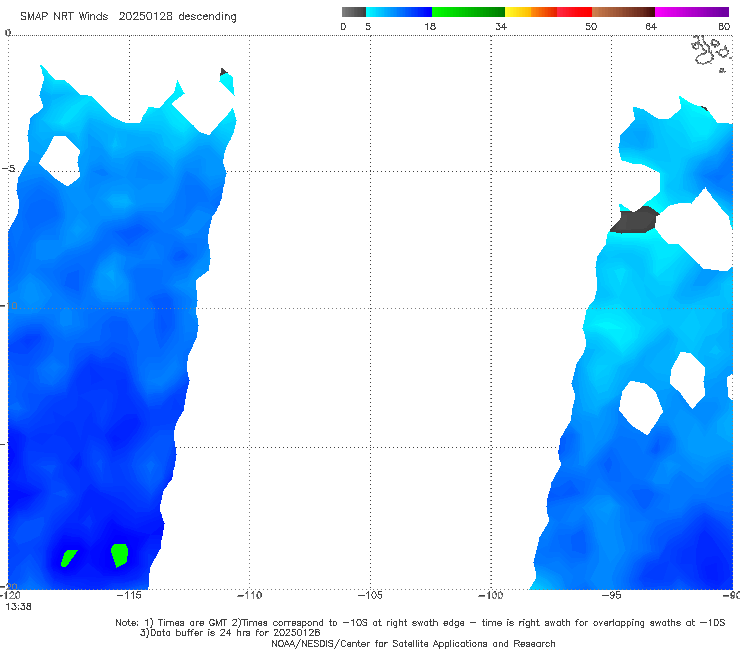Click the right green wind patch near -115
The height and width of the screenshot is (650, 740).
click(x=119, y=555)
